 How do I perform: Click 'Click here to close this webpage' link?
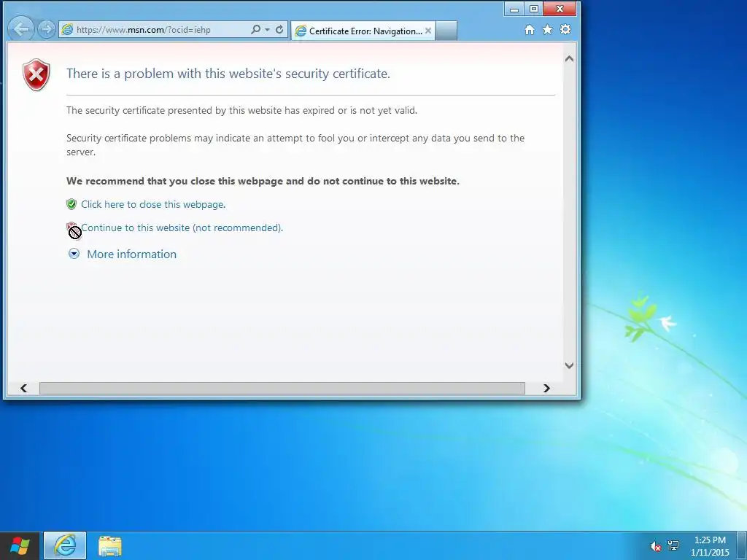(x=153, y=204)
